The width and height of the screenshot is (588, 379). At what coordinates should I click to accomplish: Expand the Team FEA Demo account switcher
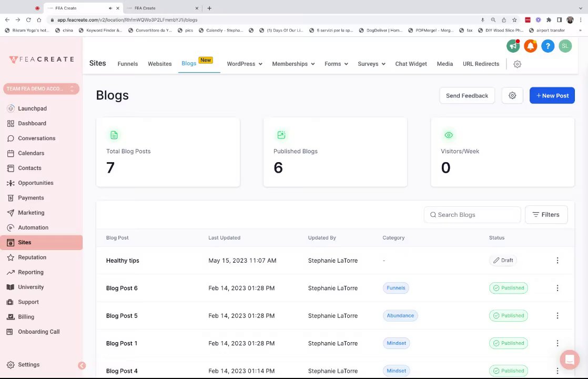click(41, 89)
